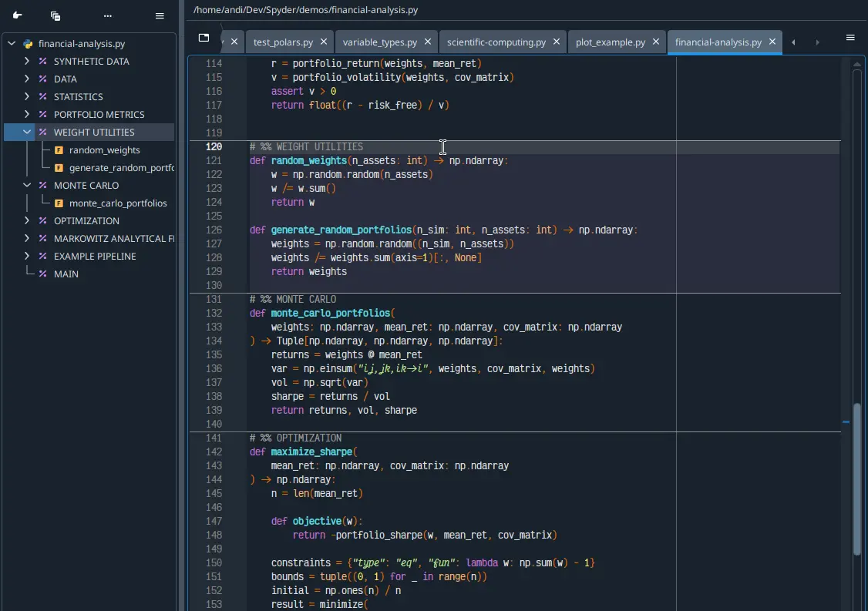Collapse the MONTE CARLO section
This screenshot has height=611, width=868.
pos(26,186)
